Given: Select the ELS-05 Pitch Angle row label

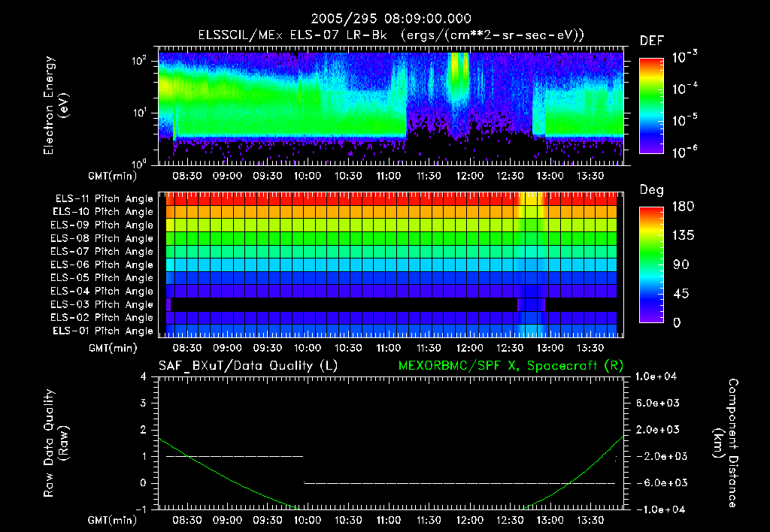Looking at the screenshot, I should click(x=102, y=278).
